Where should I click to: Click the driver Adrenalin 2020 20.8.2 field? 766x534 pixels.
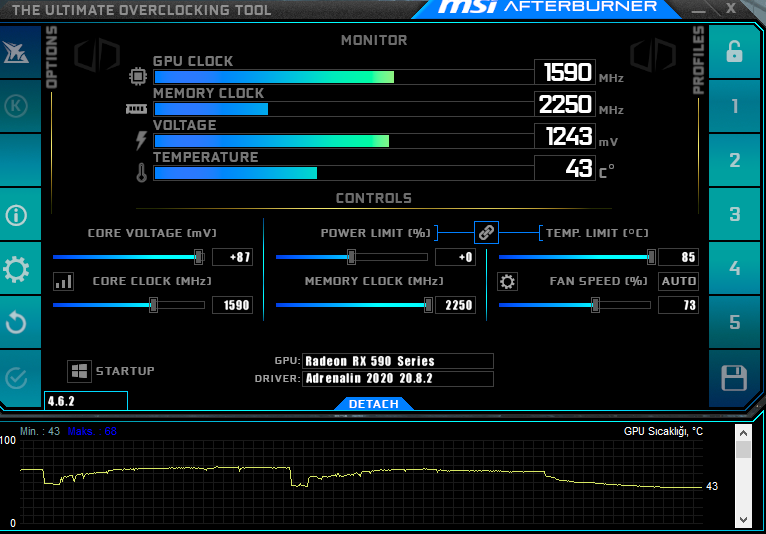point(398,379)
